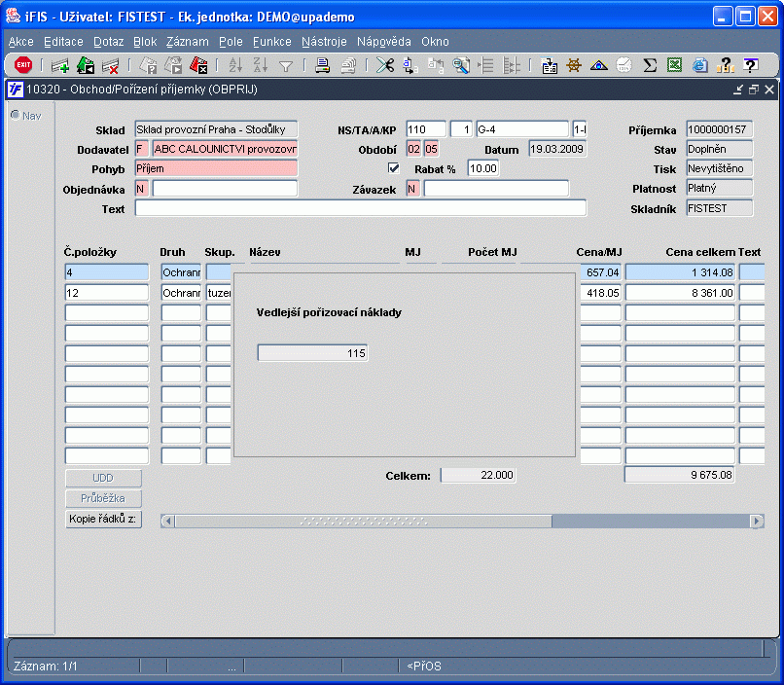Sort ascending with A-Z icon

point(235,65)
